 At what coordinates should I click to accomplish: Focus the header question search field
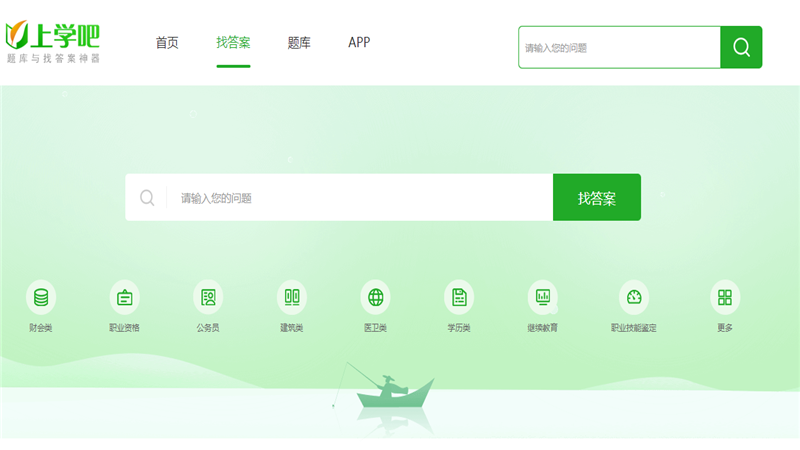(619, 47)
